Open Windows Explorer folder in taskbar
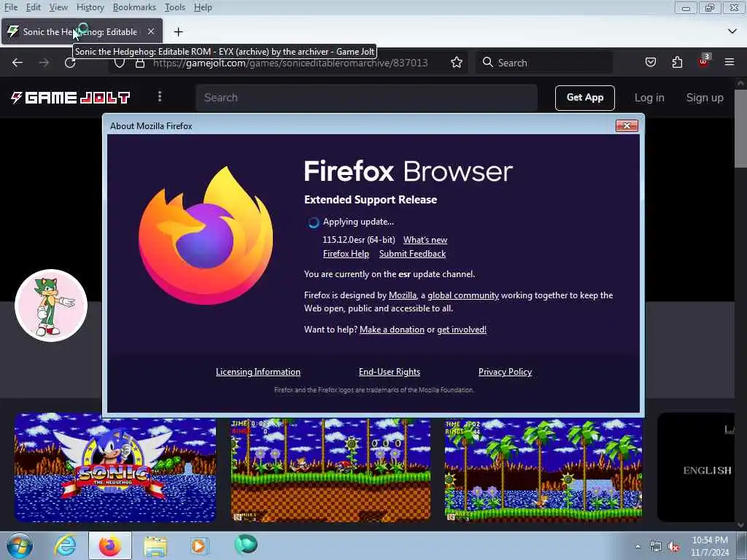This screenshot has height=560, width=747. pyautogui.click(x=155, y=546)
